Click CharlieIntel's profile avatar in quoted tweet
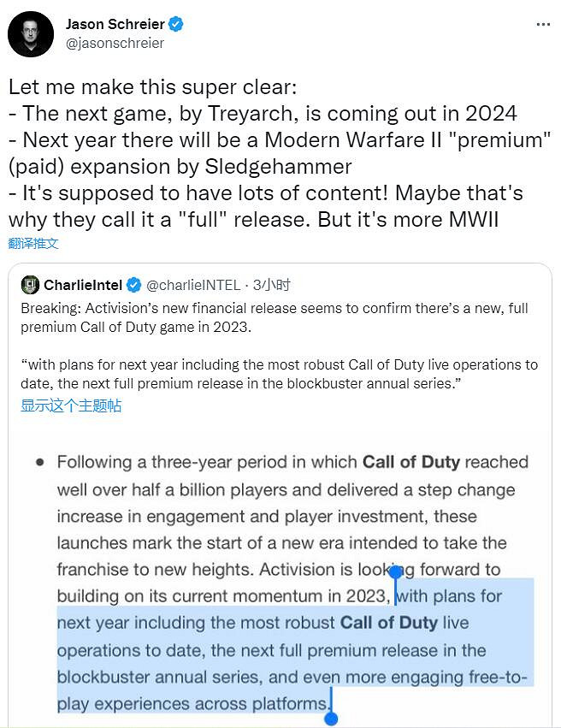 [x=31, y=283]
